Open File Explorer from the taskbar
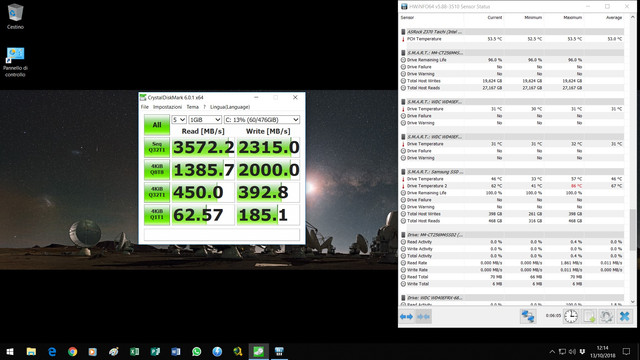640x360 pixels. (31, 351)
